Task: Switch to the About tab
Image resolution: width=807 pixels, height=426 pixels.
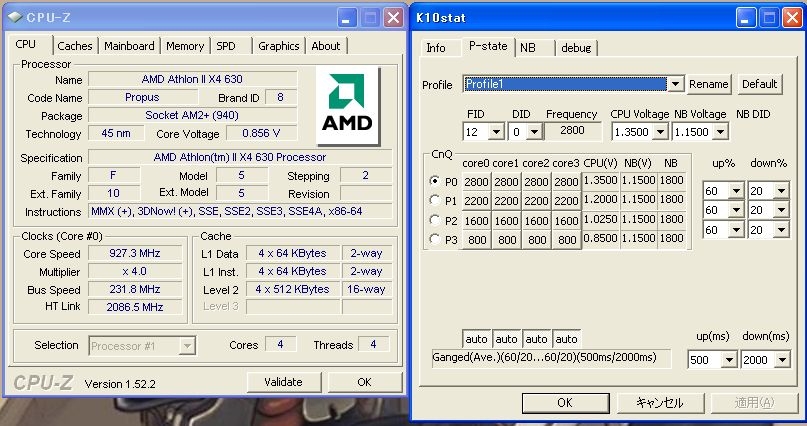Action: pyautogui.click(x=326, y=46)
